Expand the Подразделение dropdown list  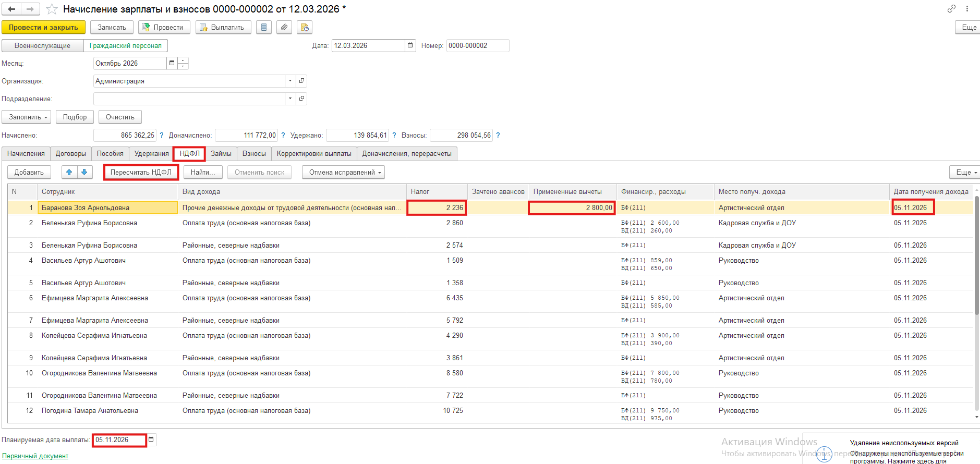click(291, 99)
